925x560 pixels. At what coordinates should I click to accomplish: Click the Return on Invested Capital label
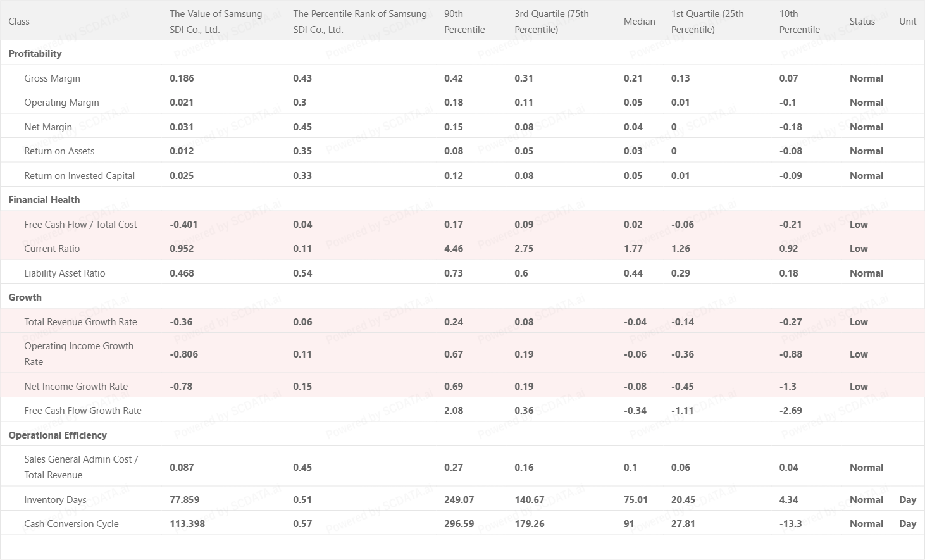[79, 176]
